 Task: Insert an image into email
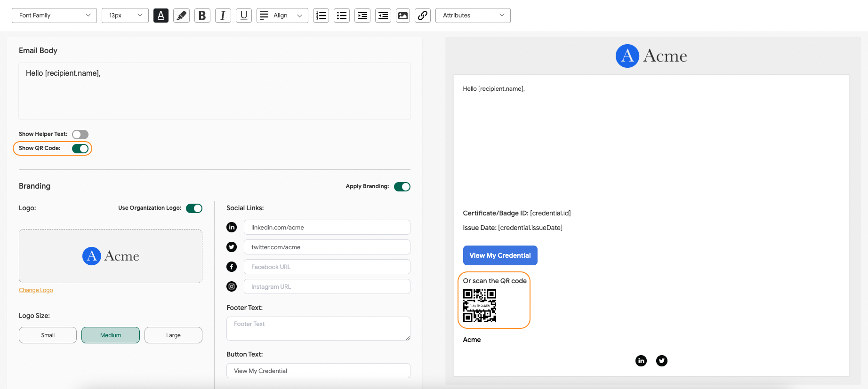(403, 16)
